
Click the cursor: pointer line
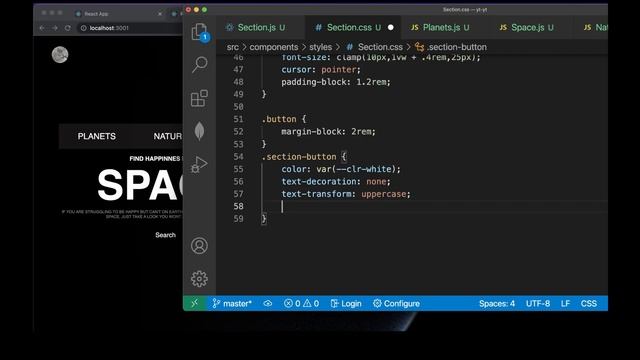pyautogui.click(x=321, y=69)
